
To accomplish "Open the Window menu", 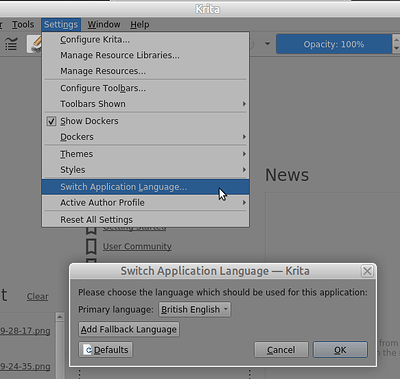I will tap(104, 25).
